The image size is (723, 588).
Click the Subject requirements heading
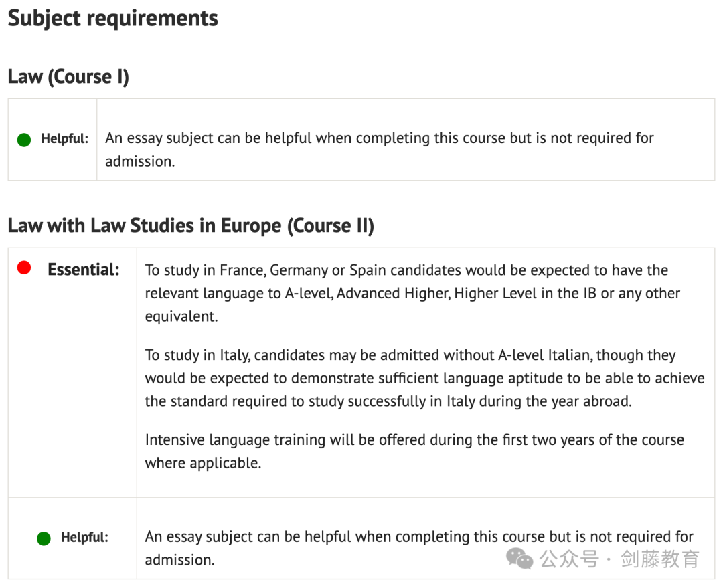coord(113,19)
